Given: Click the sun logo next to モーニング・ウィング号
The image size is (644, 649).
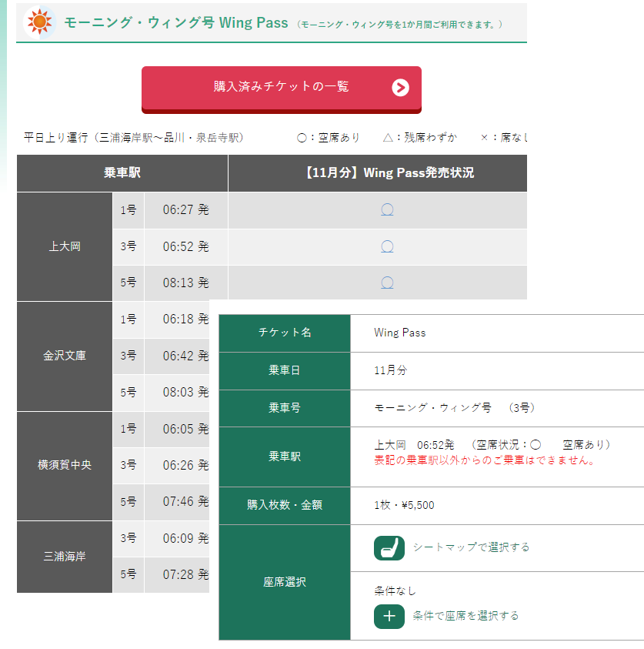Looking at the screenshot, I should click(x=38, y=22).
